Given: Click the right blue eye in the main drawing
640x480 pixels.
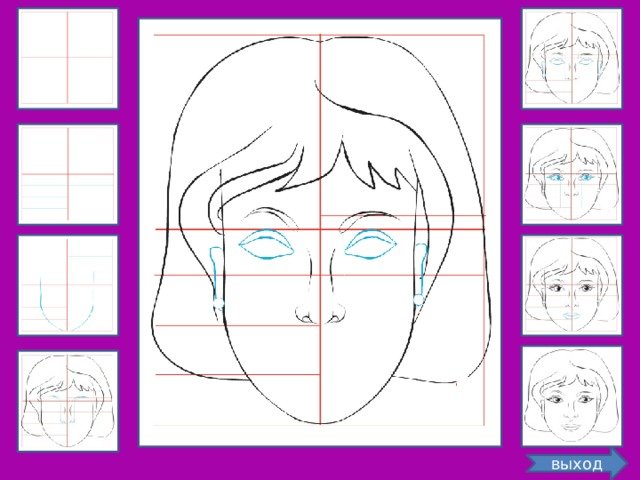Looking at the screenshot, I should pos(371,245).
